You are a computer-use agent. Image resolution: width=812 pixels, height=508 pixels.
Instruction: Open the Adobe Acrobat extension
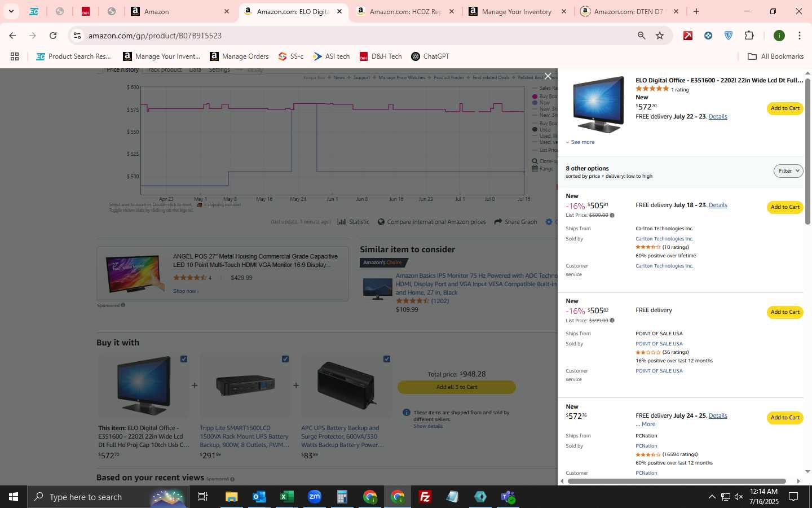[688, 36]
